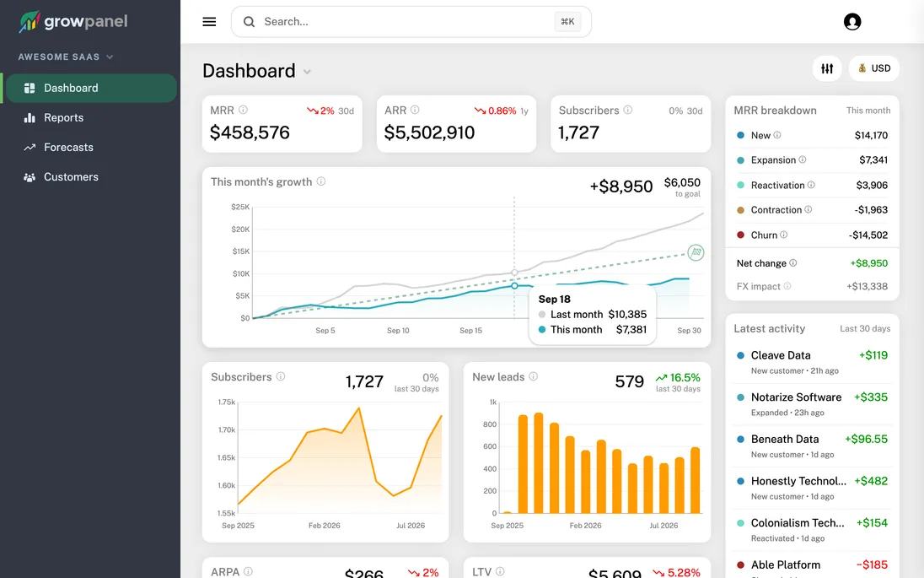Click the info icon beside New leads
The image size is (924, 578).
pyautogui.click(x=534, y=376)
